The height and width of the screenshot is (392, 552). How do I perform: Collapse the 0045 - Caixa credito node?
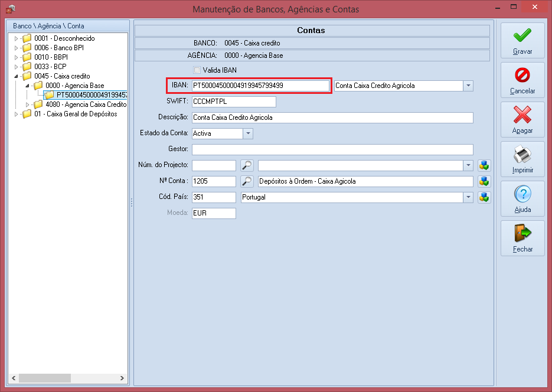point(17,76)
